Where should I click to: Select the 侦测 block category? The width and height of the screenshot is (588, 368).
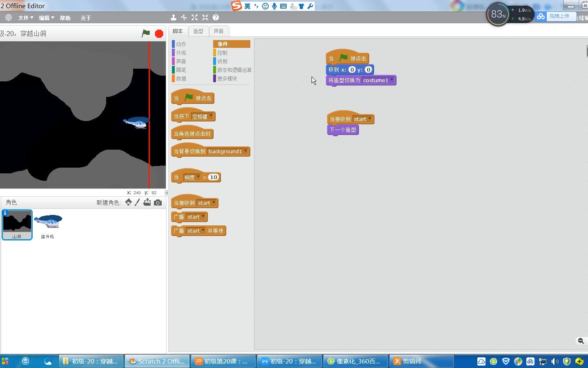[x=223, y=61]
